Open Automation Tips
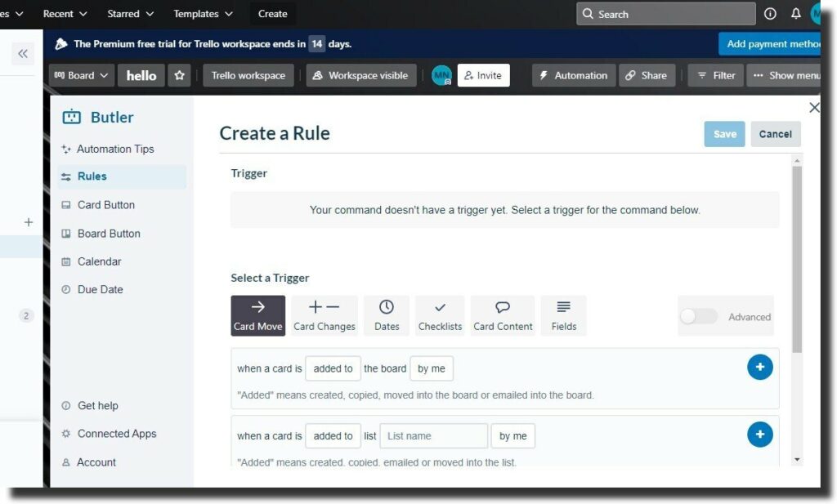The height and width of the screenshot is (504, 837). 115,149
